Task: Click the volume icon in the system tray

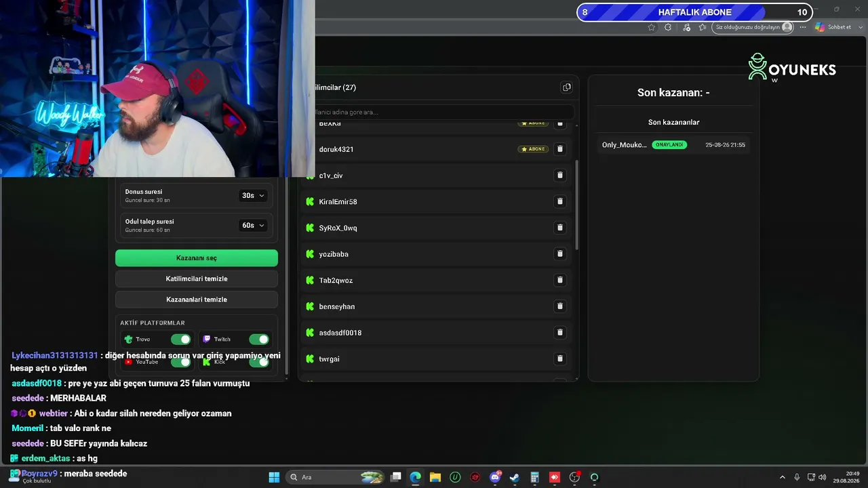Action: [x=822, y=477]
